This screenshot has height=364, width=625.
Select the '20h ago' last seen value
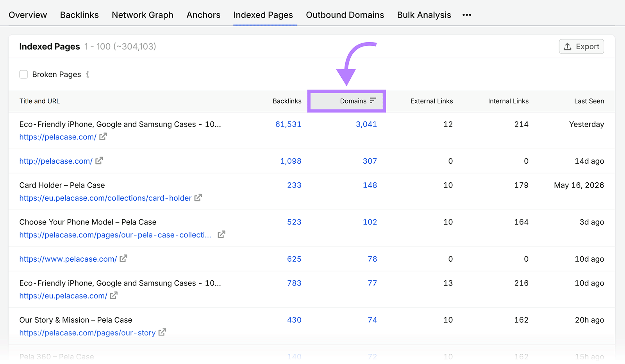589,320
